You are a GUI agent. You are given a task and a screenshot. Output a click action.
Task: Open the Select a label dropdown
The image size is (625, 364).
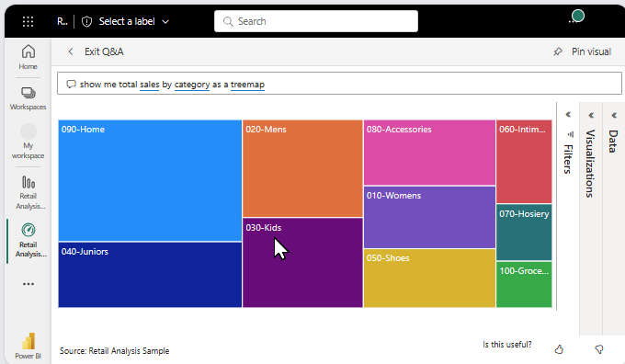126,21
